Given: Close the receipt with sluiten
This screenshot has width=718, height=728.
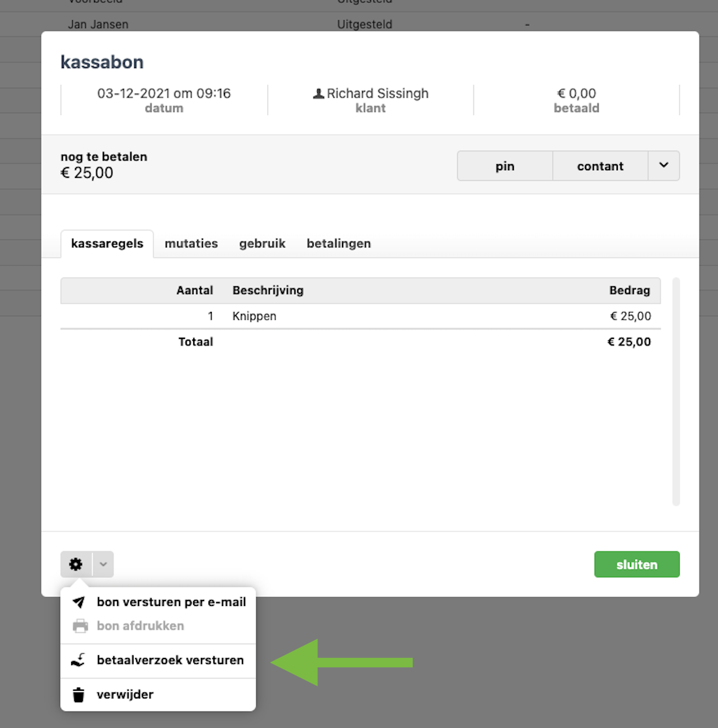Looking at the screenshot, I should [636, 564].
